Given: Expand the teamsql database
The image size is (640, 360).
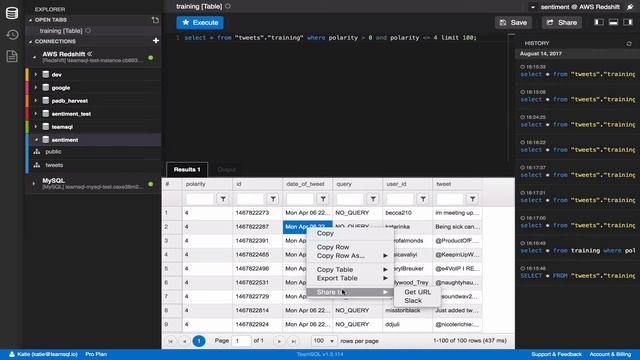Looking at the screenshot, I should pyautogui.click(x=36, y=127).
